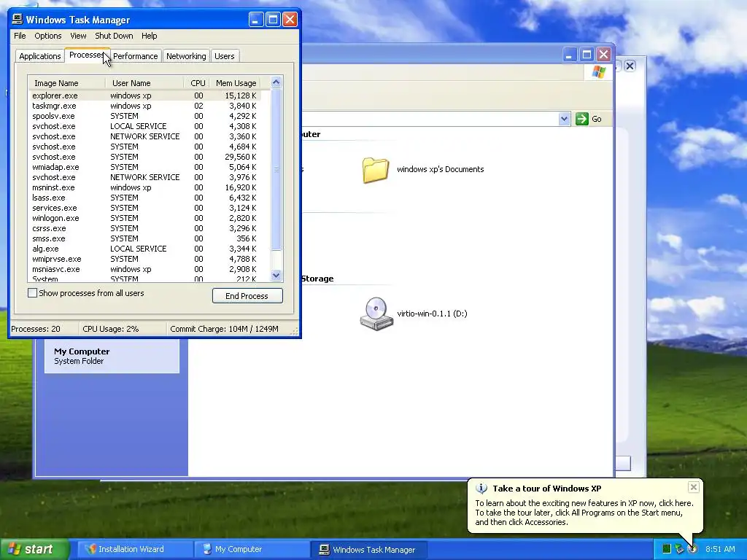Select the wmiprvse.exe process row
The height and width of the screenshot is (560, 747).
144,259
